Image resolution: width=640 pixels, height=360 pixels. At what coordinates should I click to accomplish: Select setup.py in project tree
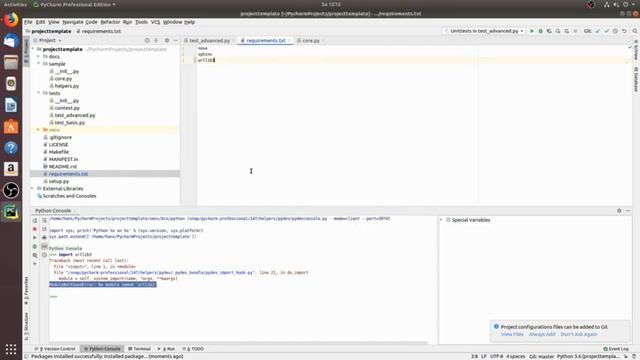click(x=59, y=181)
